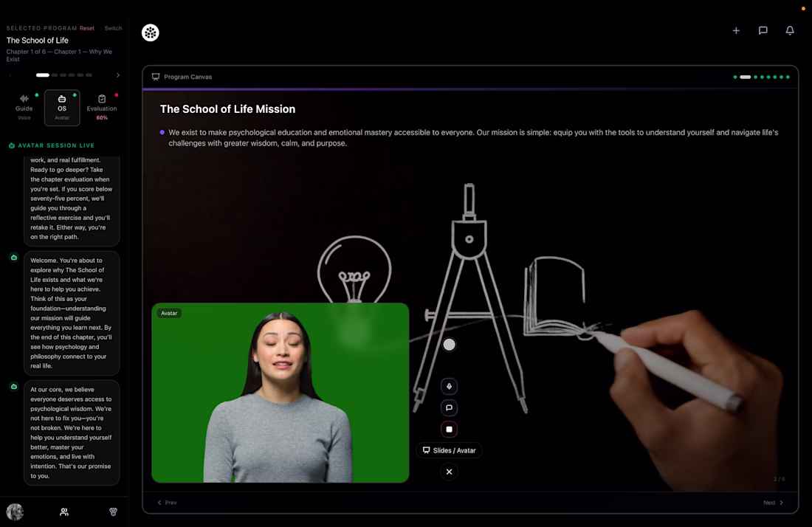Click the 'Program Canvas' label

188,77
